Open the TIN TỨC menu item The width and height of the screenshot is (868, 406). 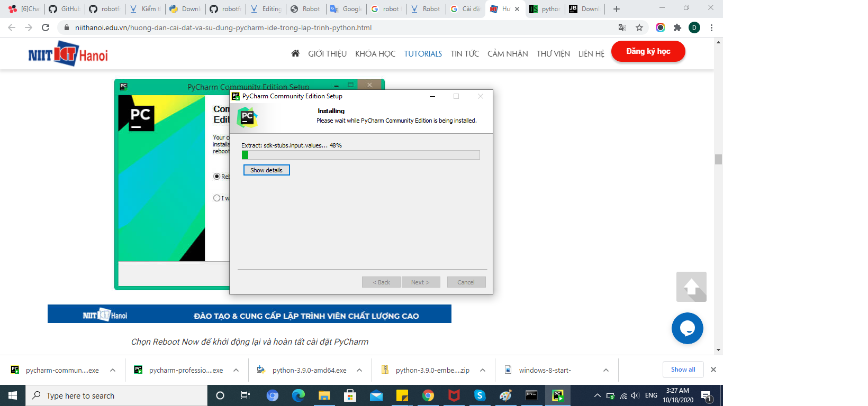pos(465,53)
